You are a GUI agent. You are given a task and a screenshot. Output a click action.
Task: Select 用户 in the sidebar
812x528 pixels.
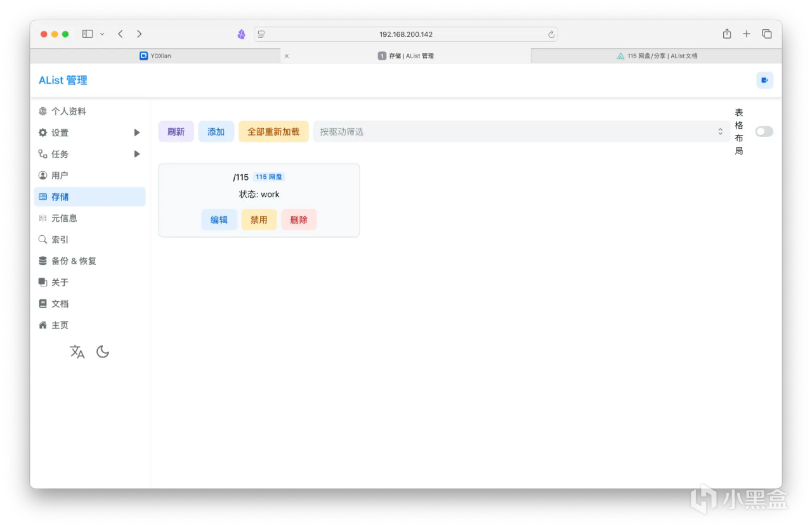coord(90,175)
